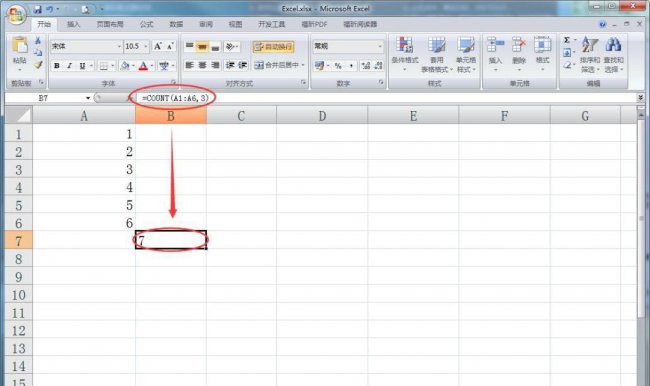The width and height of the screenshot is (650, 386).
Task: Click AutoSum sigma icon
Action: pyautogui.click(x=567, y=40)
